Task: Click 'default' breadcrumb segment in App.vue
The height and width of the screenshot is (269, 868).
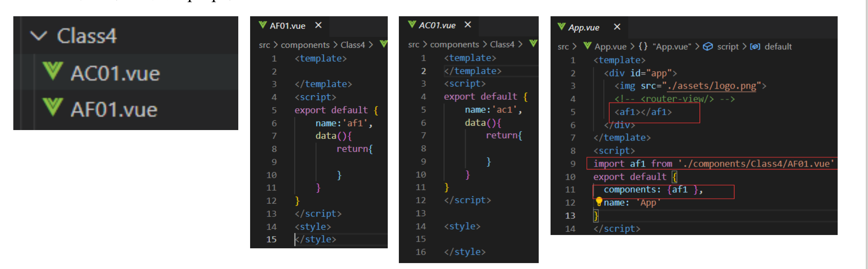Action: (778, 47)
